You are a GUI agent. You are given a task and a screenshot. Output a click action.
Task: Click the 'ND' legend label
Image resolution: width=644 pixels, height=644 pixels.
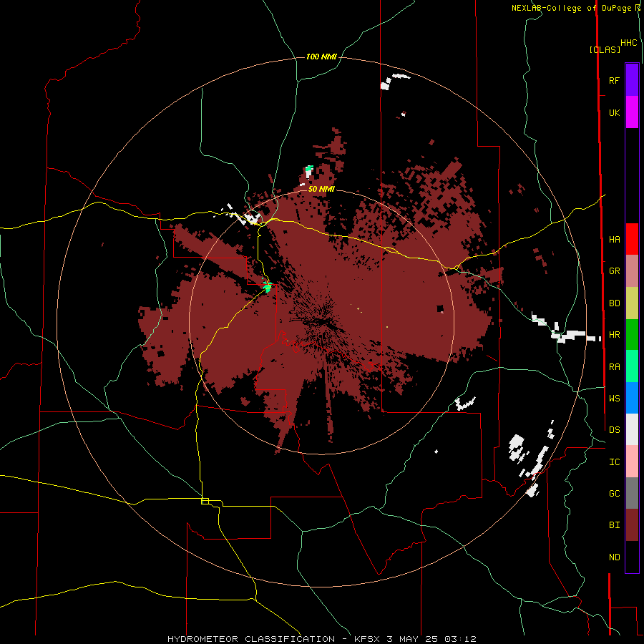pos(614,557)
